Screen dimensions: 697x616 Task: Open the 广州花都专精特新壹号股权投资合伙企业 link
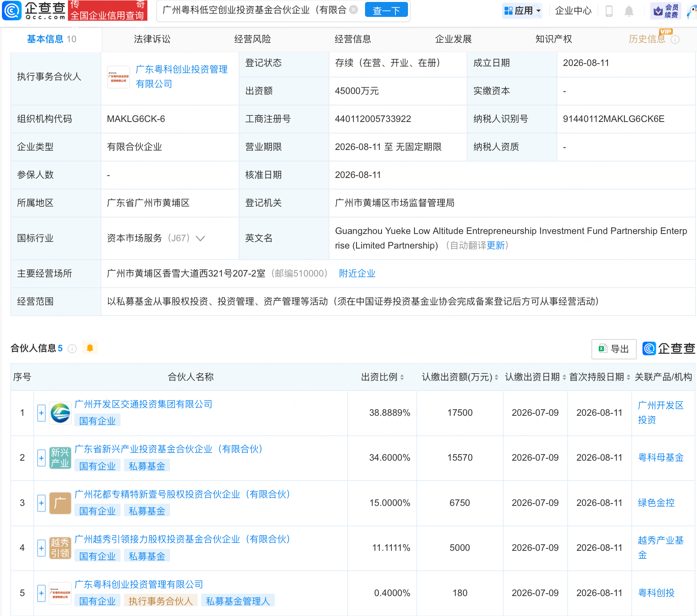(182, 494)
